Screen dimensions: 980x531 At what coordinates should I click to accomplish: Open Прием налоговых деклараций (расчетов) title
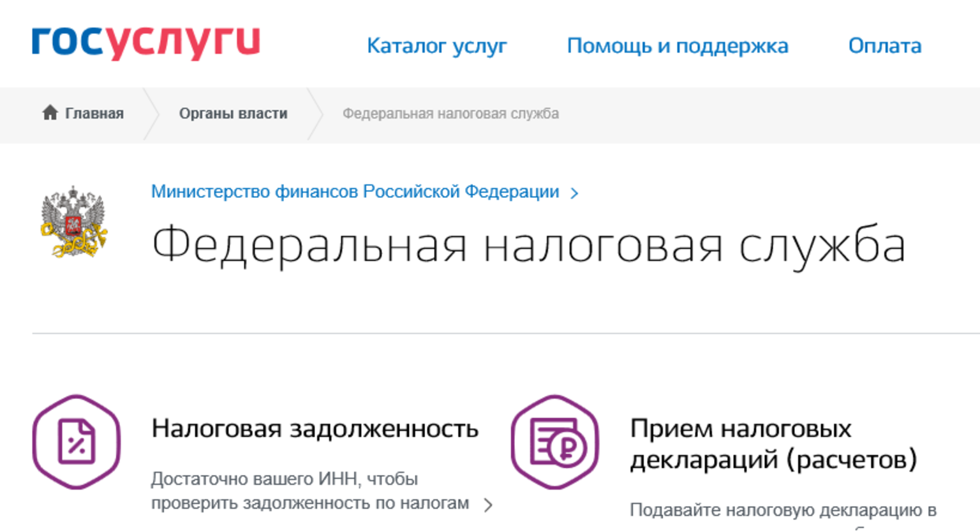click(773, 444)
